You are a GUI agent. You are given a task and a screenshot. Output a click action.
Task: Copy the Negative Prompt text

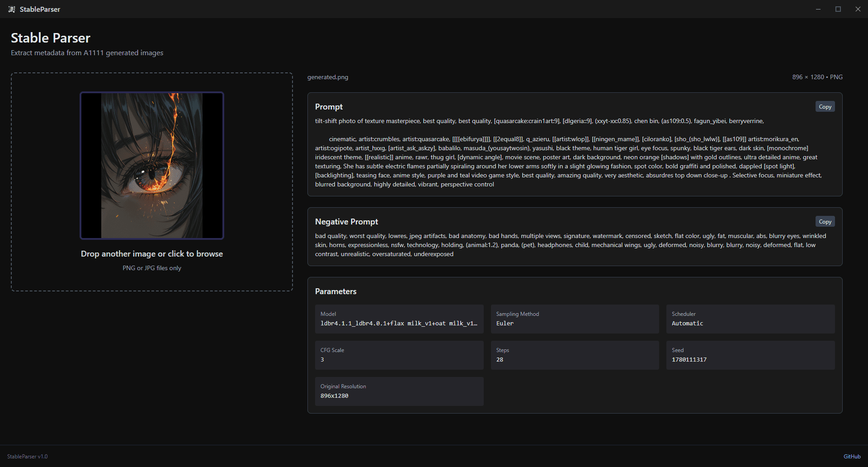pos(825,222)
